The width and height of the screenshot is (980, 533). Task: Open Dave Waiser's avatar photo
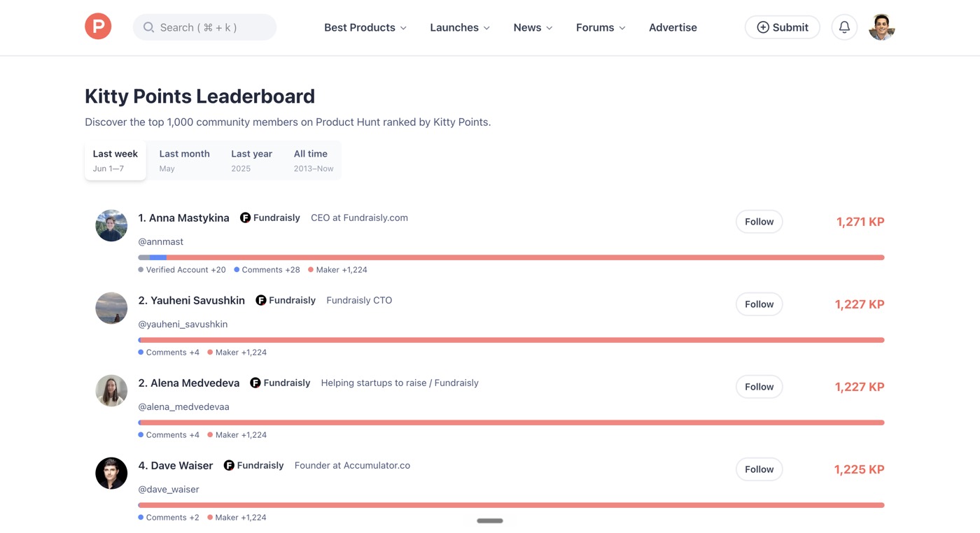pos(111,473)
